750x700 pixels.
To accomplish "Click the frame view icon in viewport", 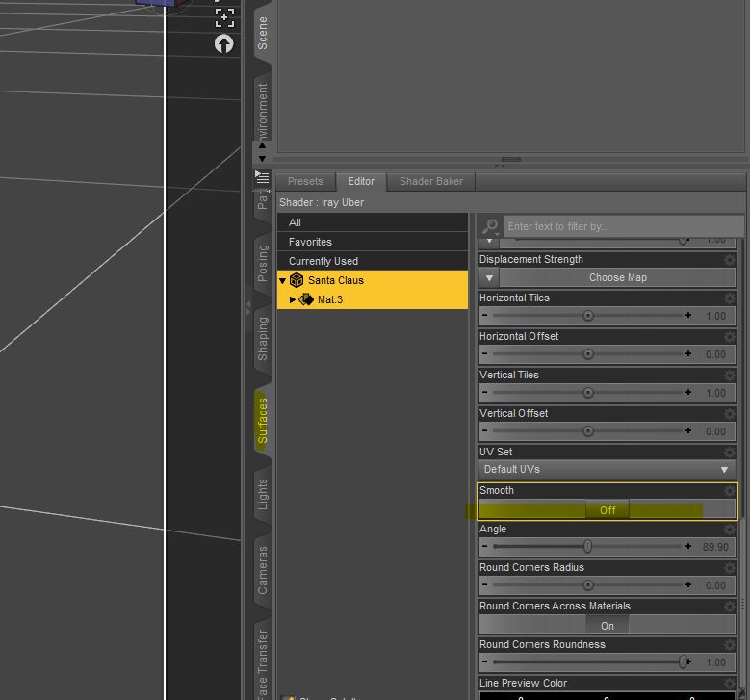I will pos(224,16).
